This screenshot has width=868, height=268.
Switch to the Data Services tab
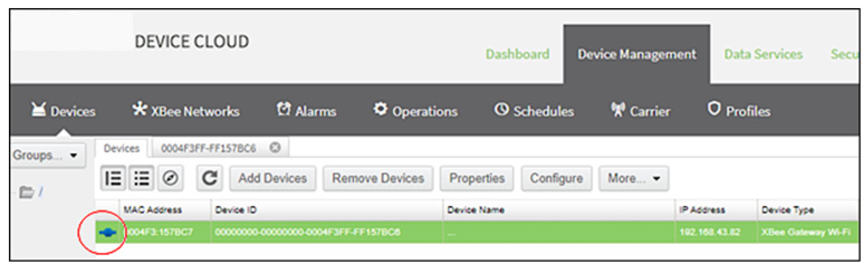pos(763,54)
